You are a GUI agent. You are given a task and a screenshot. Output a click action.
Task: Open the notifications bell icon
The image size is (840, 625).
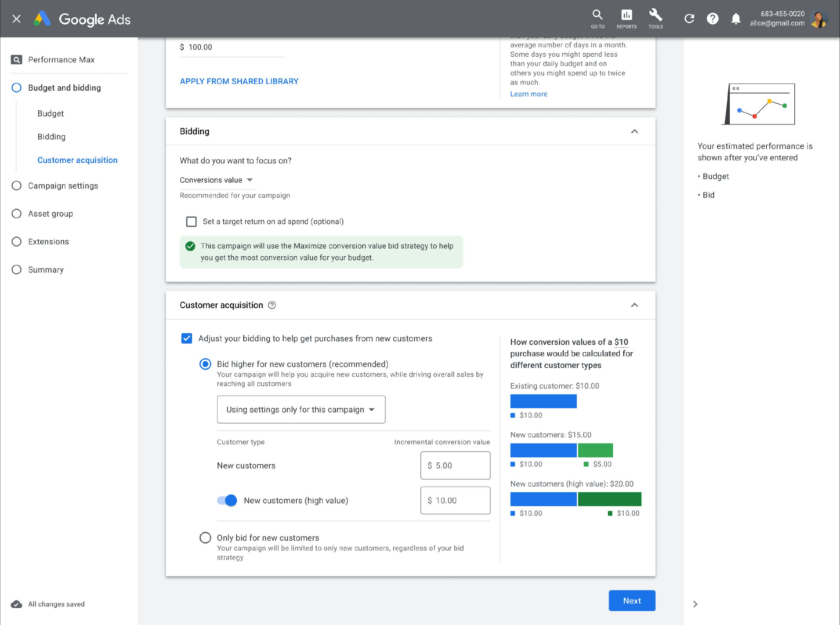[x=736, y=19]
